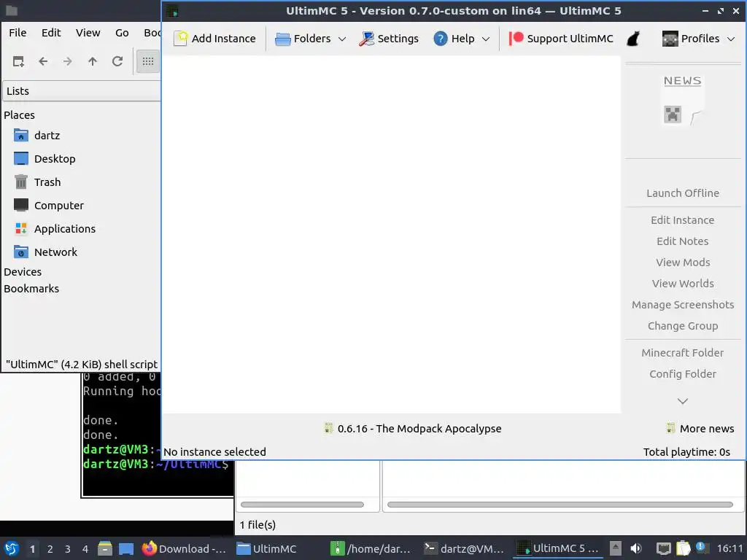Reload the file manager folder
This screenshot has height=560, width=747.
point(117,61)
